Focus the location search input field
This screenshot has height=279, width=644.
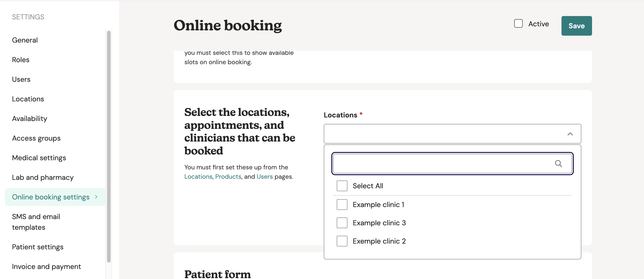coord(452,164)
